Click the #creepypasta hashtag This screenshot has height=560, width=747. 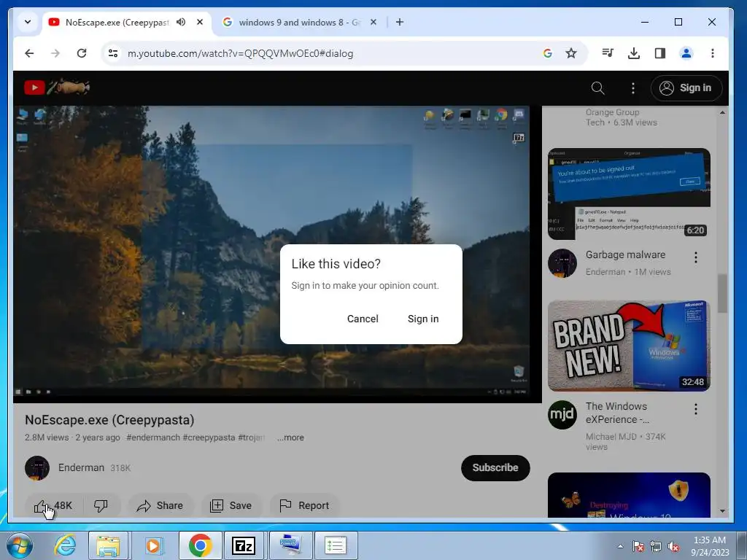(x=209, y=437)
